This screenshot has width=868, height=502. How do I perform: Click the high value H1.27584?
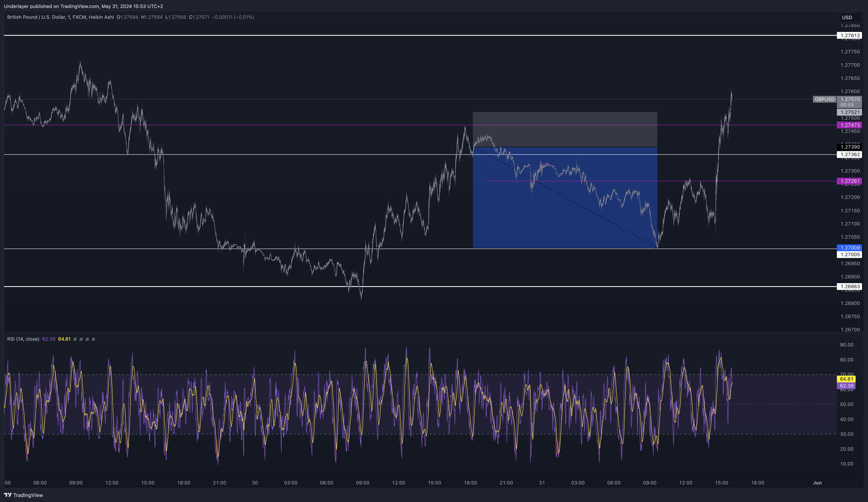(152, 17)
